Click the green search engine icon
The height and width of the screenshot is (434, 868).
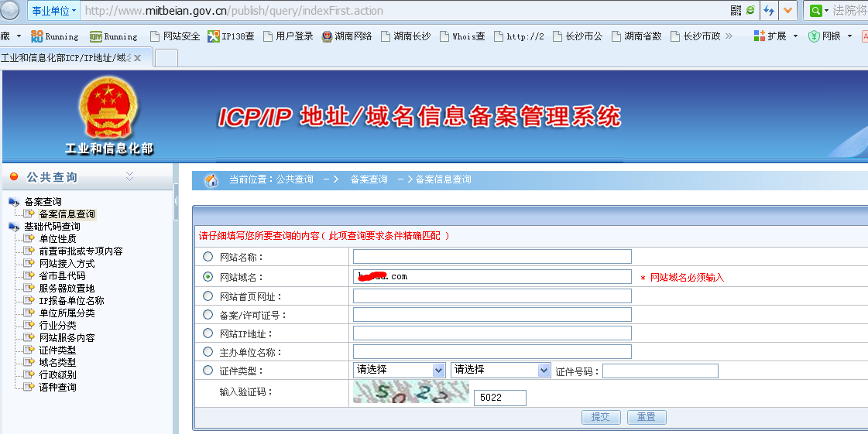[x=815, y=11]
